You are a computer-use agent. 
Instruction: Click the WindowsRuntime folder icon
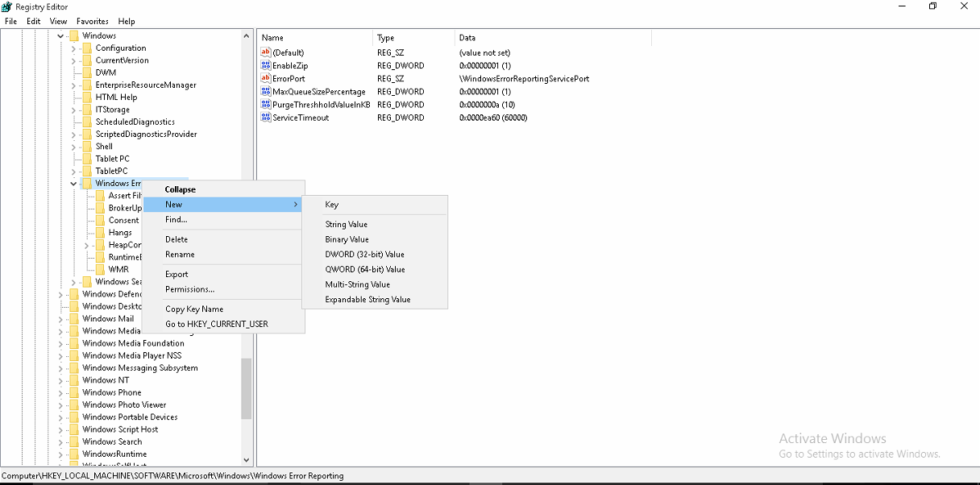point(74,454)
